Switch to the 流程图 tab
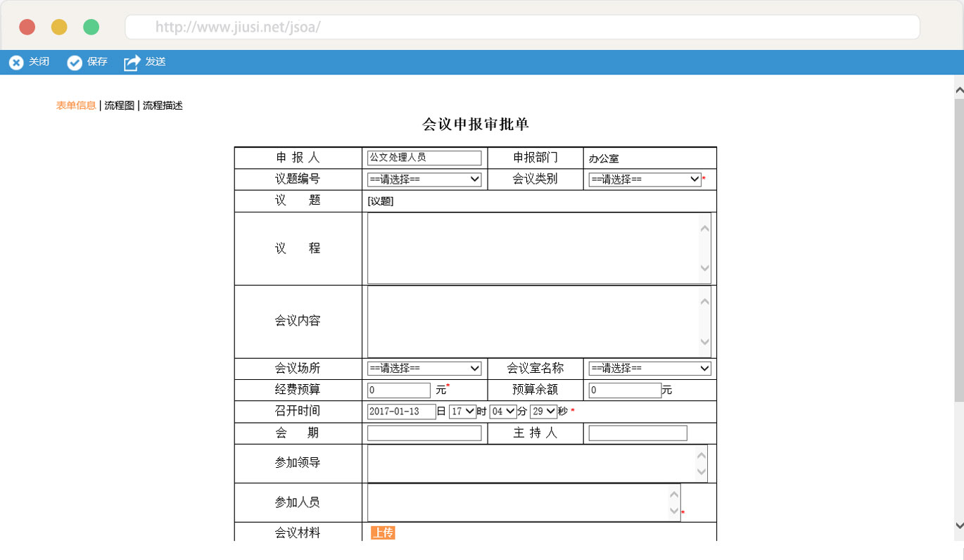This screenshot has height=560, width=964. pyautogui.click(x=119, y=106)
